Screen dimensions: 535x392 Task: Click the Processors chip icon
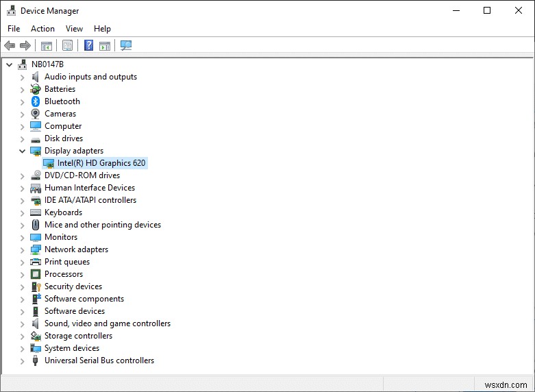point(36,274)
